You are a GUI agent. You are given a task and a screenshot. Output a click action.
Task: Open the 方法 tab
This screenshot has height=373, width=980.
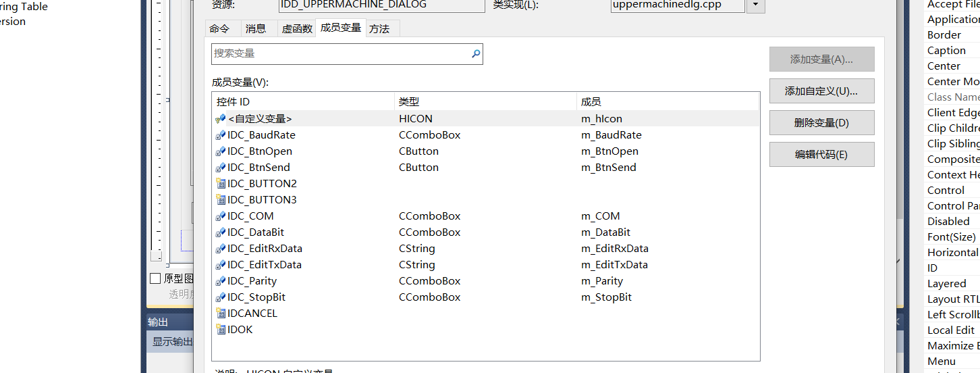click(379, 28)
